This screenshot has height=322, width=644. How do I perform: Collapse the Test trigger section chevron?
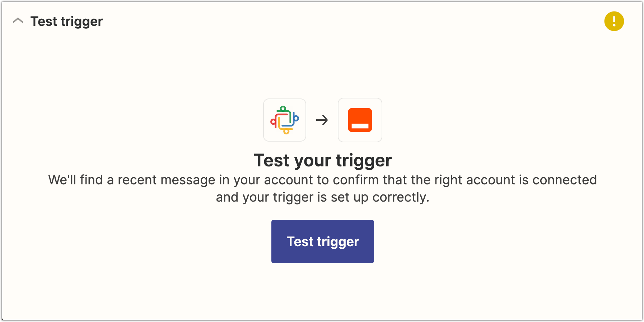coord(18,21)
